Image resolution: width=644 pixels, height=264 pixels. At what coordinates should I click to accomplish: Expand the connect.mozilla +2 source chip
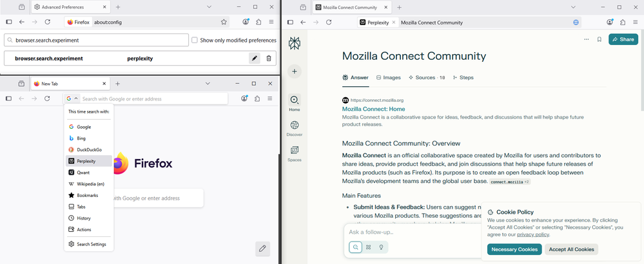(x=510, y=182)
